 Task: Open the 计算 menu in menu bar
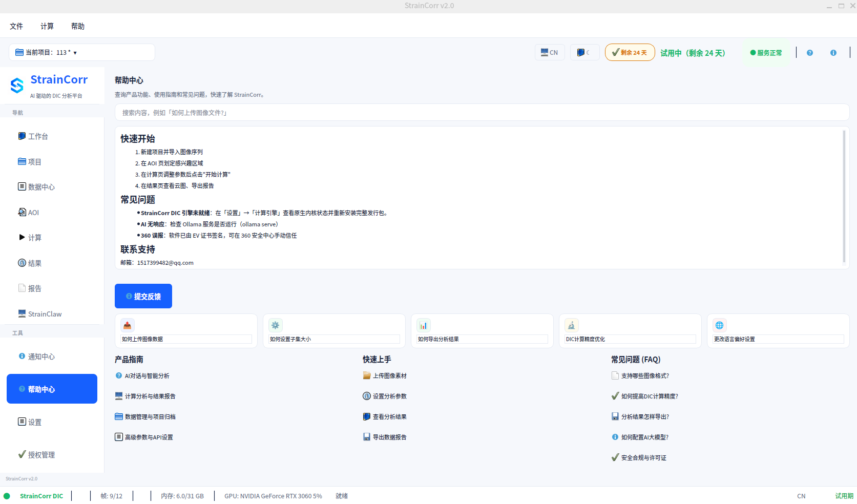coord(47,26)
